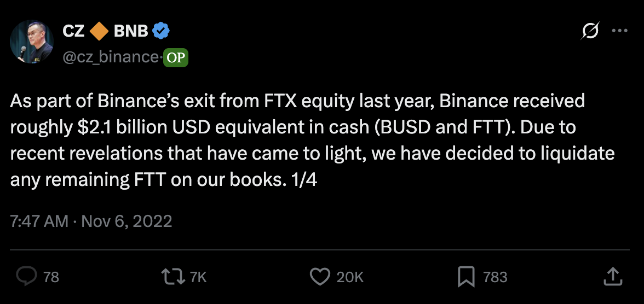The height and width of the screenshot is (304, 644).
Task: Open the Grok slashed-circle icon
Action: [589, 32]
